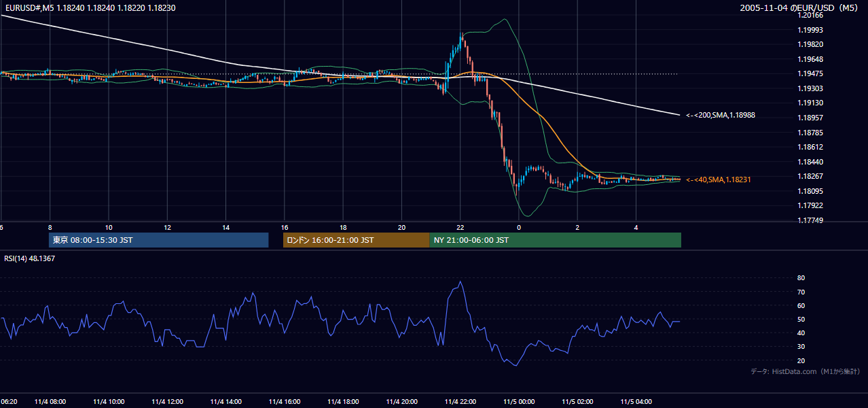Click the London 16:00-21:00 JST session bar
Viewport: 868px width, 408px height.
pos(356,240)
